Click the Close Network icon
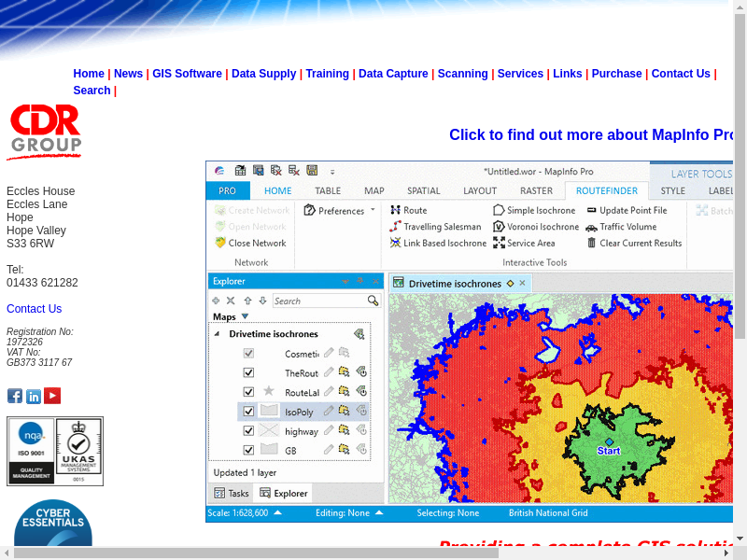Screen dimensions: 747x560 [x=220, y=243]
